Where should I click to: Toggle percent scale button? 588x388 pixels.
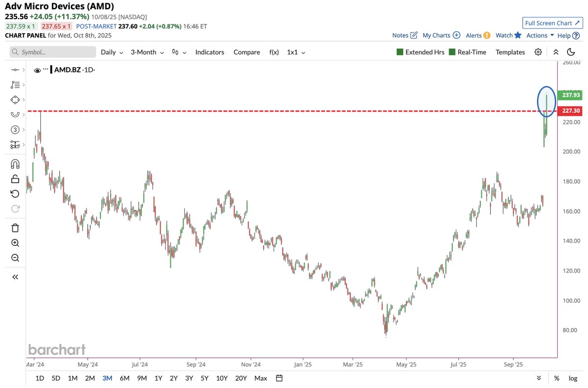[x=557, y=378]
